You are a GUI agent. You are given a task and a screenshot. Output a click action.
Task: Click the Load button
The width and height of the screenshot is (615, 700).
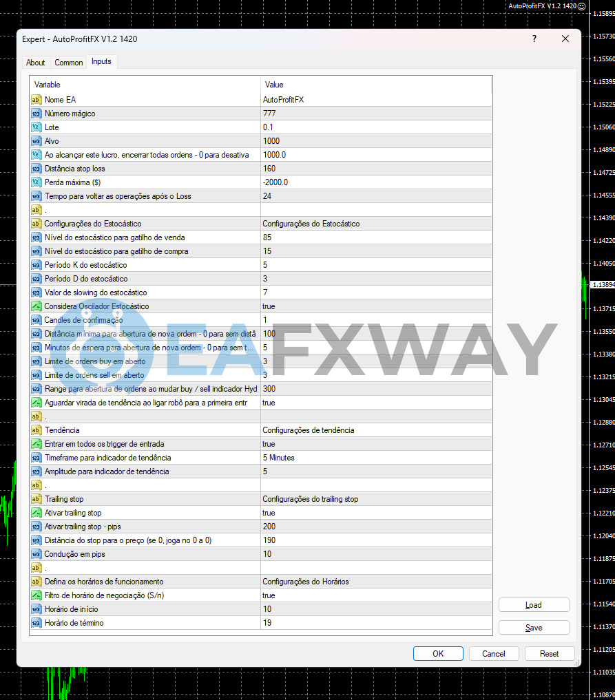534,605
